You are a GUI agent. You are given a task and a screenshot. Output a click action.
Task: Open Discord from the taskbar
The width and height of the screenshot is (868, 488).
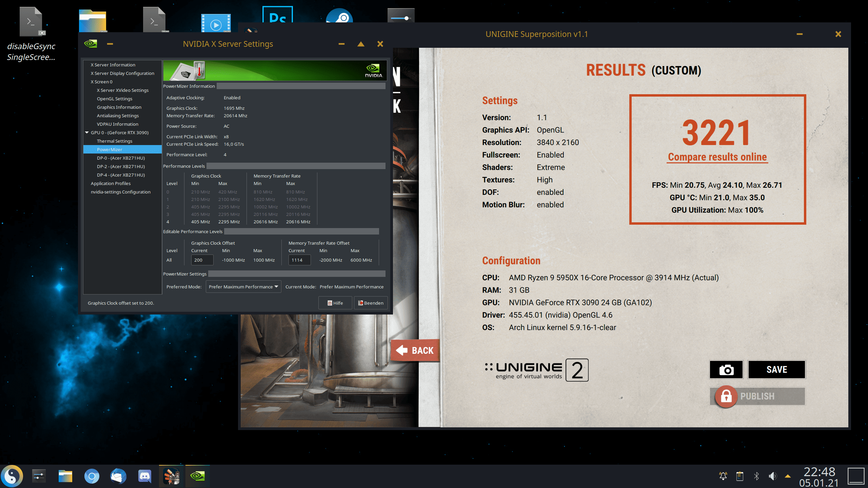145,476
